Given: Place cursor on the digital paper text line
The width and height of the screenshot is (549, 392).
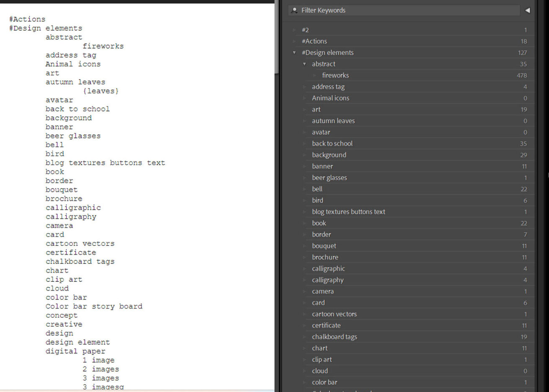Looking at the screenshot, I should point(75,351).
